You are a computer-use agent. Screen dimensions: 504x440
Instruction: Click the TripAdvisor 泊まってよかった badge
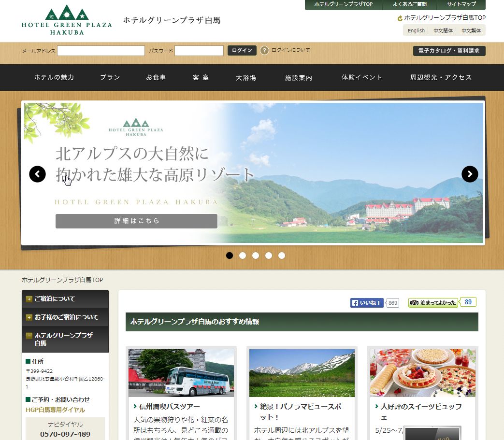coord(433,303)
